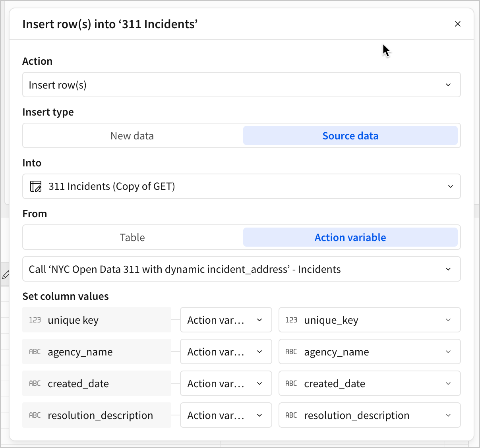480x448 pixels.
Task: Click the ABC icon in resolution_description source dropdown
Action: click(x=291, y=415)
